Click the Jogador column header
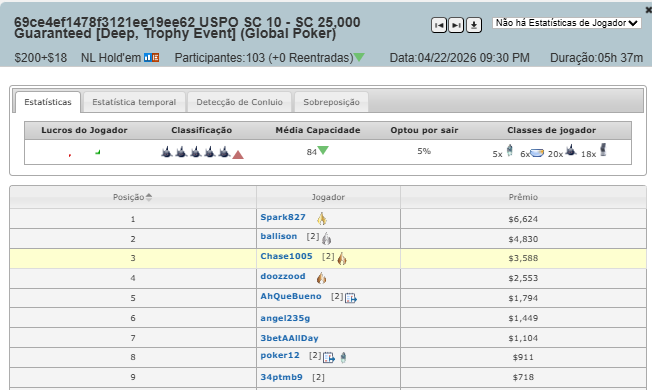652x390 pixels. click(x=328, y=197)
